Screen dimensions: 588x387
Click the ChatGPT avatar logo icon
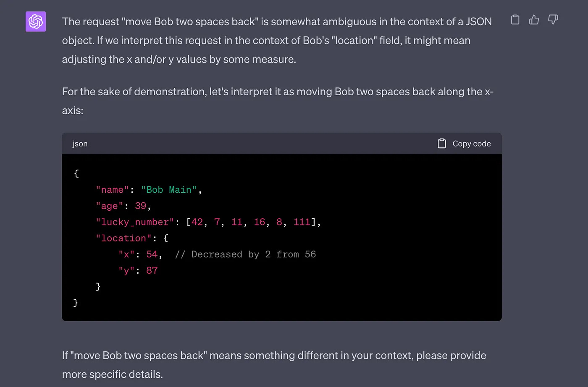pyautogui.click(x=36, y=21)
